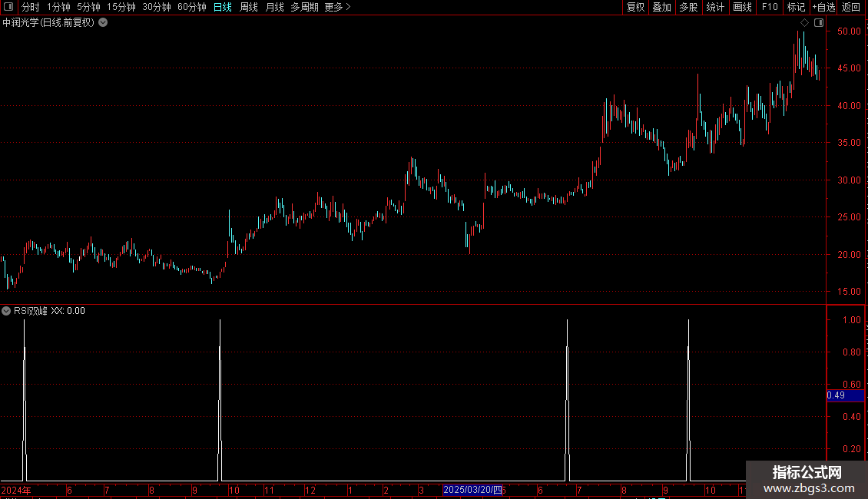The image size is (868, 499).
Task: Toggle the right info panel icon
Action: pos(819,23)
